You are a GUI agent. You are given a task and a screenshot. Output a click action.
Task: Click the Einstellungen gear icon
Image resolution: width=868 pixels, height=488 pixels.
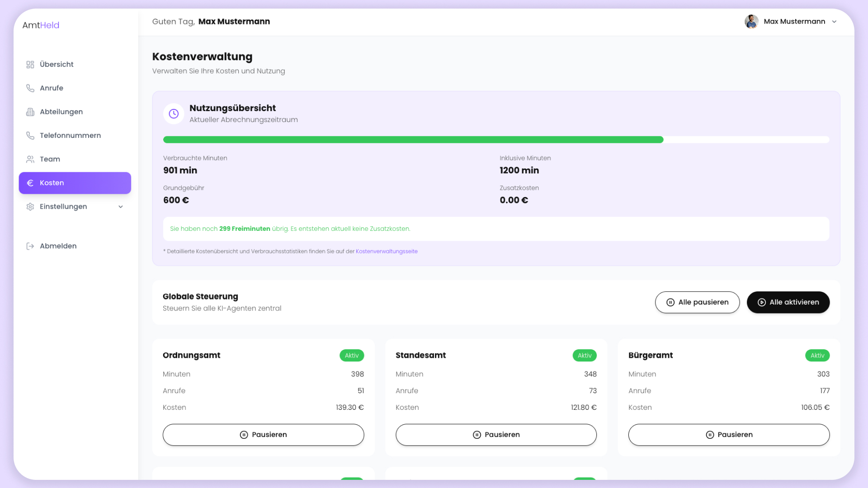(30, 207)
